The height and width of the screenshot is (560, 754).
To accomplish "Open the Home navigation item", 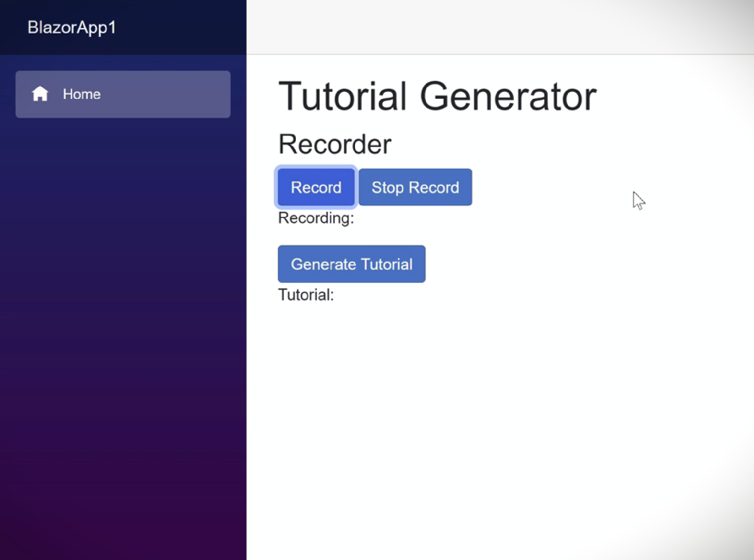I will [123, 95].
